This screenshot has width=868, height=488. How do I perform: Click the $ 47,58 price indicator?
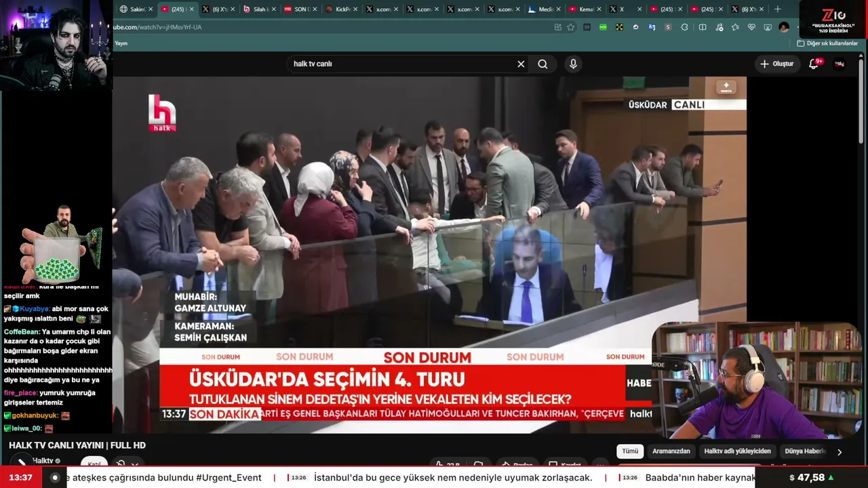click(x=812, y=478)
